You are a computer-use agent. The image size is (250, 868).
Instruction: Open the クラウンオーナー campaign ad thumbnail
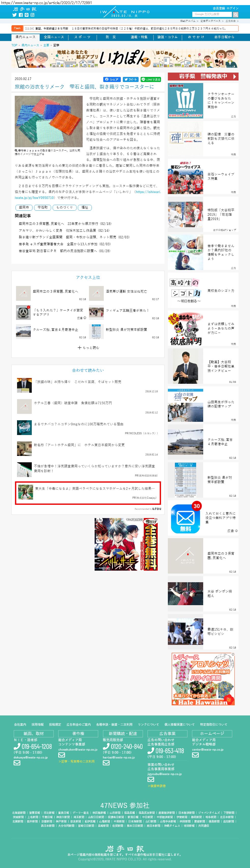point(185,100)
